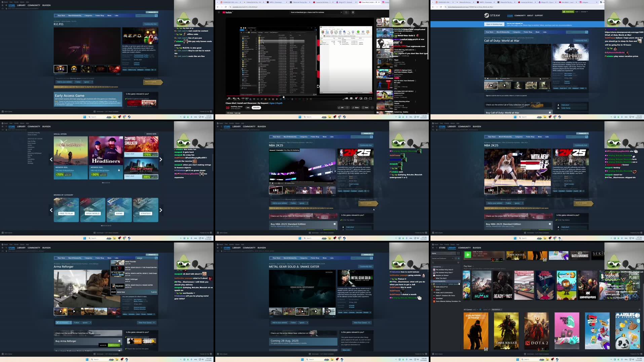Select PUBG: BATTLEGROUNDS in Library sidebar
644x362 pixels.
(444, 293)
